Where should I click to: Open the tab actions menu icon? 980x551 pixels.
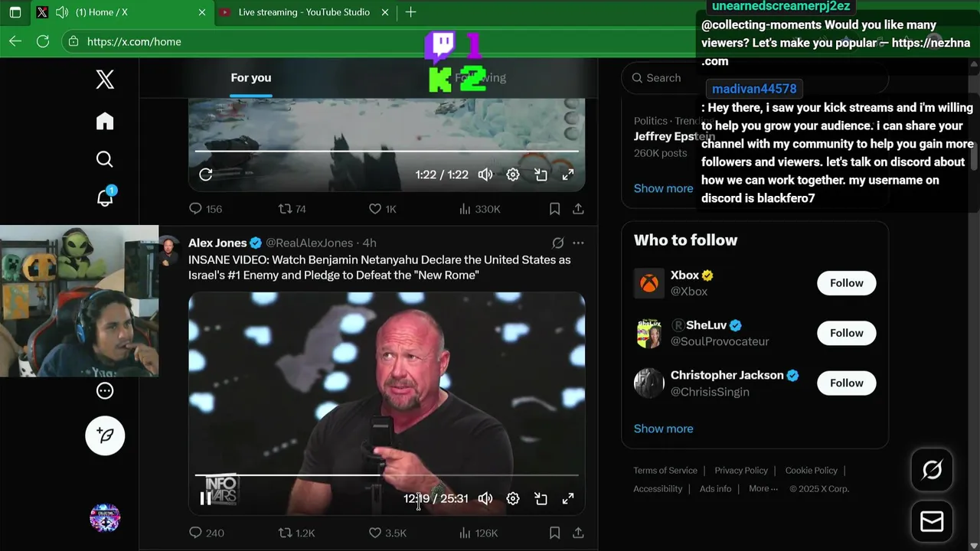(x=15, y=12)
